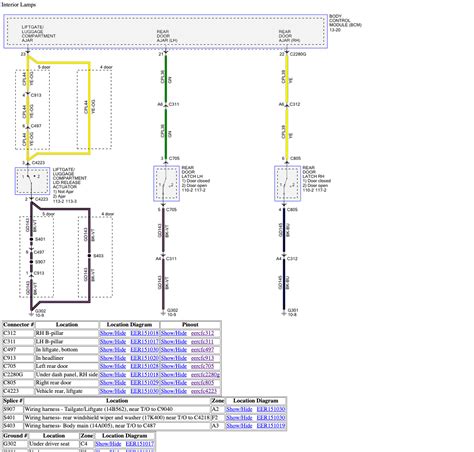The image size is (474, 452).
Task: Toggle Show/Hide for splice S907
Action: pyautogui.click(x=239, y=409)
